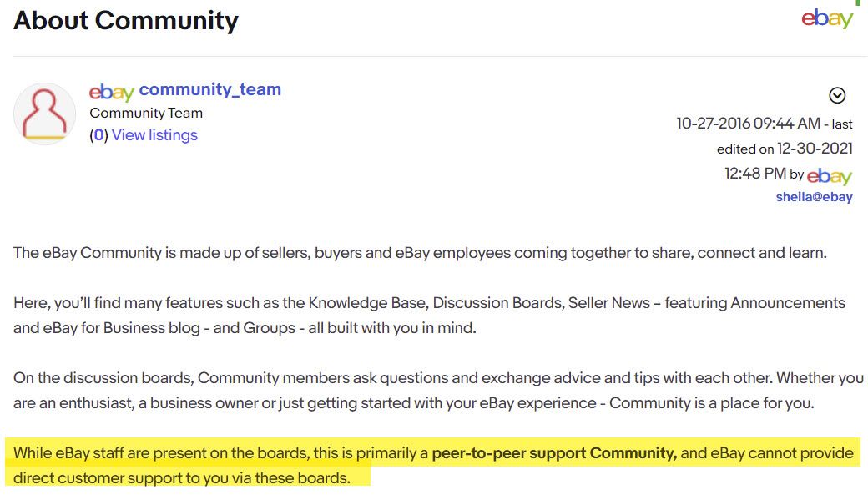Select the Community Team rank label
This screenshot has height=495, width=868.
click(146, 113)
